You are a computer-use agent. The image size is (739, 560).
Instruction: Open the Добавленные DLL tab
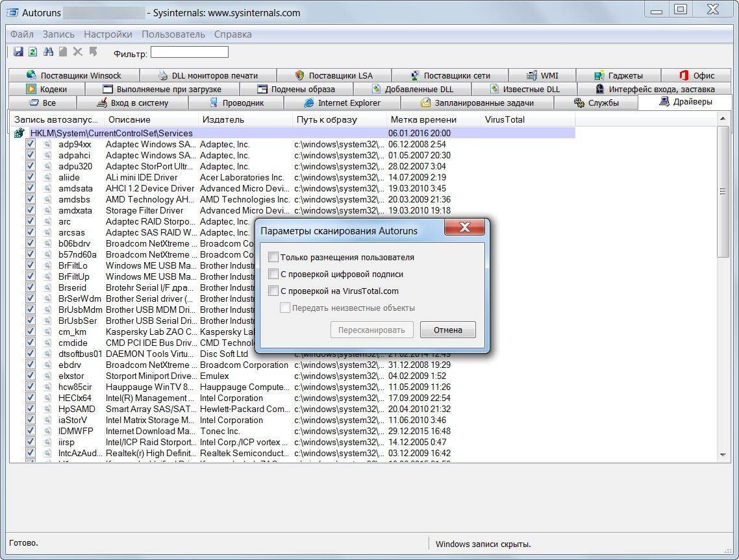[x=412, y=89]
